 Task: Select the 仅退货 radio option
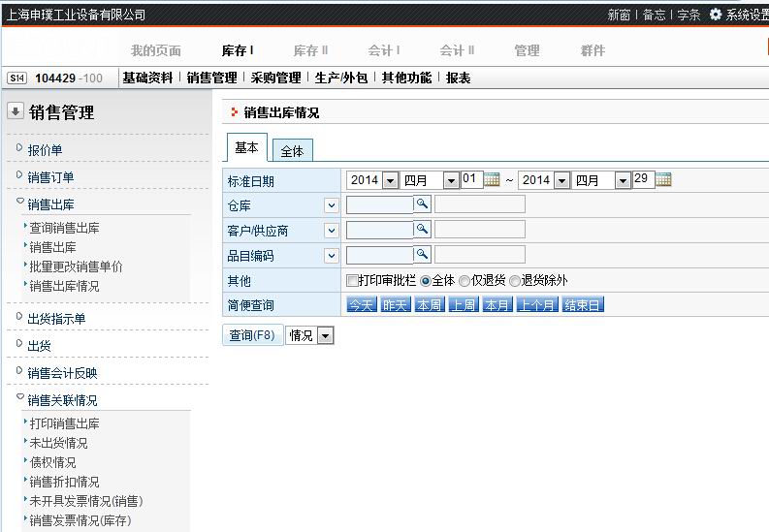[465, 281]
